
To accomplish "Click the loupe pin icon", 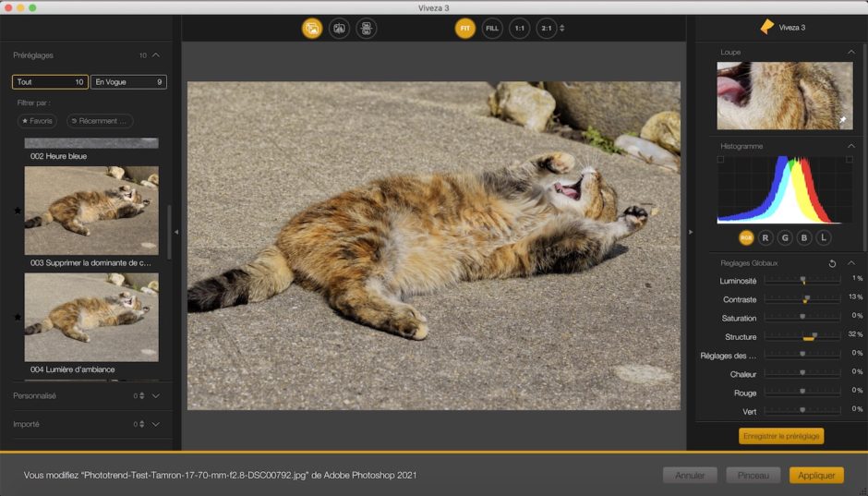I will coord(842,119).
